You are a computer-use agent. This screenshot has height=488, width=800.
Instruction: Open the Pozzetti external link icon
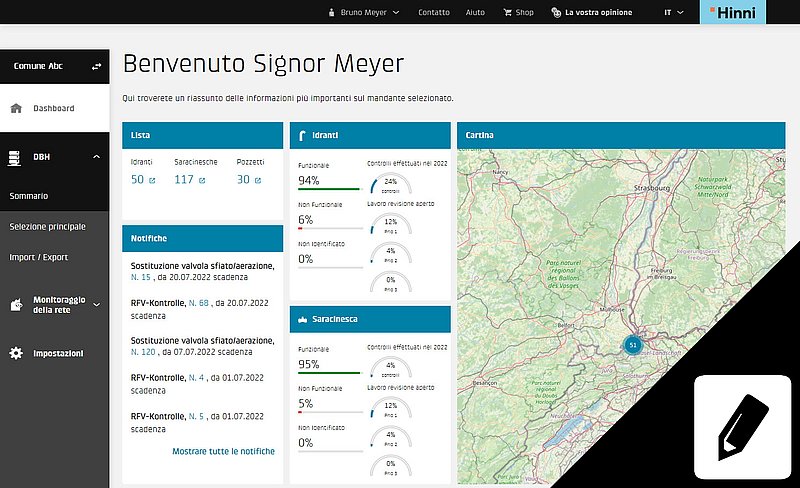(258, 180)
